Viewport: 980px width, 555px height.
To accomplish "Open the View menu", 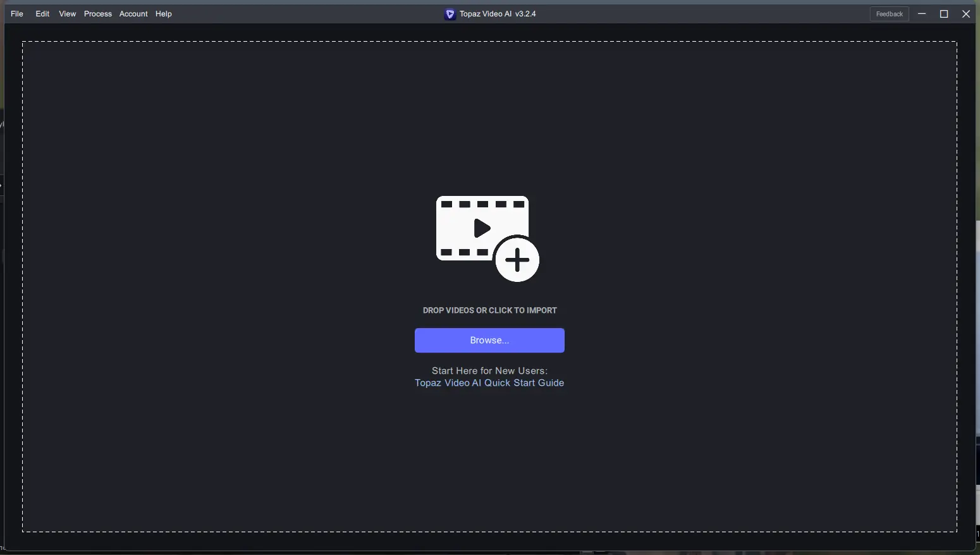I will [x=68, y=14].
